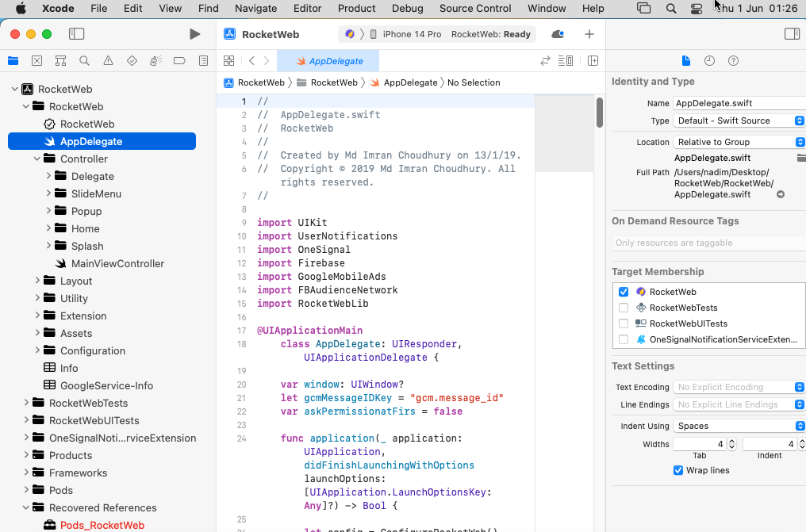The width and height of the screenshot is (806, 532).
Task: Toggle the Wrap lines checkbox
Action: (678, 470)
